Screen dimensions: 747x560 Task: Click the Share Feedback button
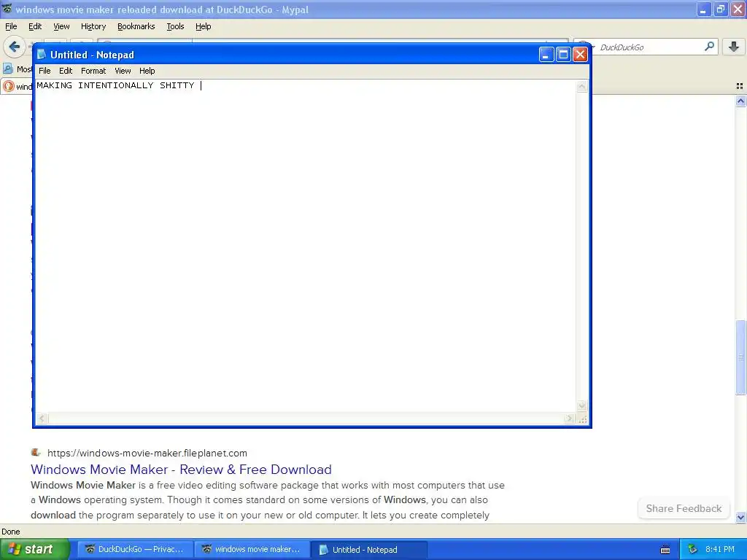point(684,508)
